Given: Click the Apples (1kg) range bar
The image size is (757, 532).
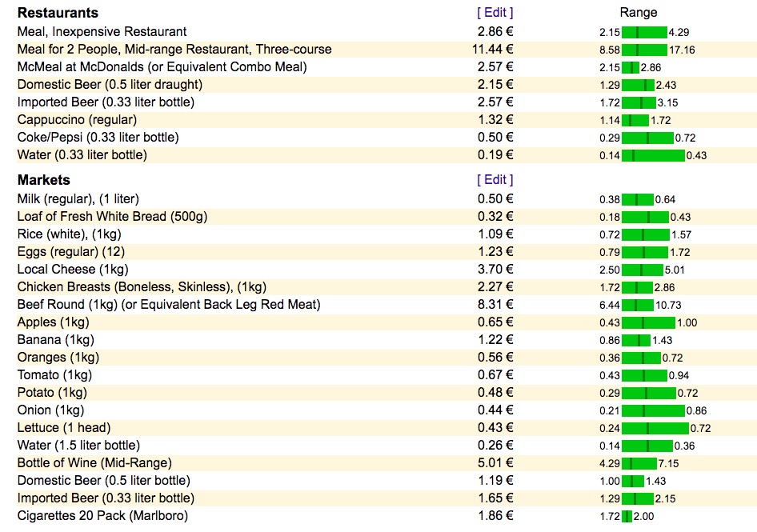Looking at the screenshot, I should (x=648, y=322).
